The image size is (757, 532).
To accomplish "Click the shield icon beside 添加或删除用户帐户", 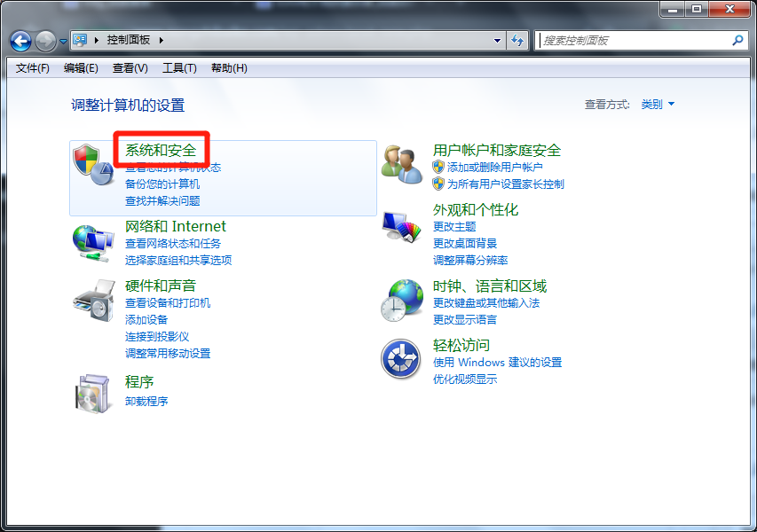I will pyautogui.click(x=438, y=167).
